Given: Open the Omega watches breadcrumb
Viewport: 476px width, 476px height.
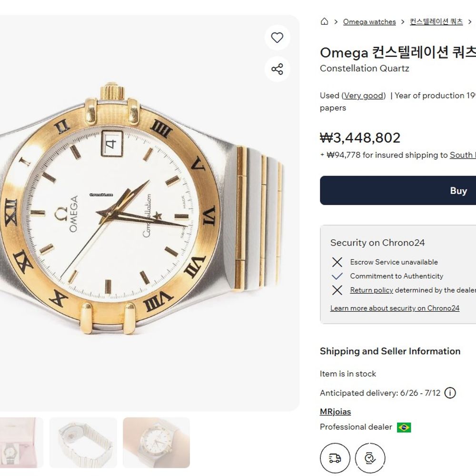Looking at the screenshot, I should [x=369, y=22].
